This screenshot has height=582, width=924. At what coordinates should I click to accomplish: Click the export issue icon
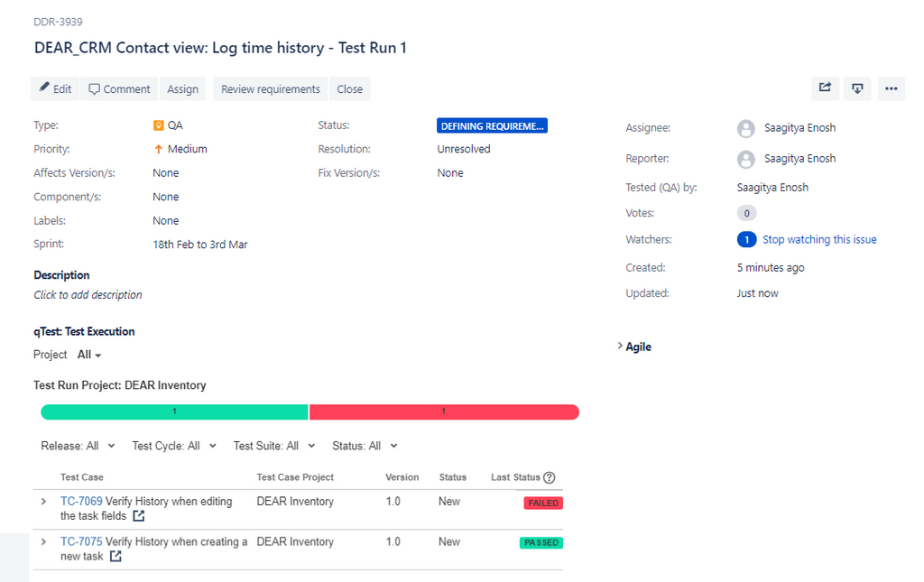[857, 88]
